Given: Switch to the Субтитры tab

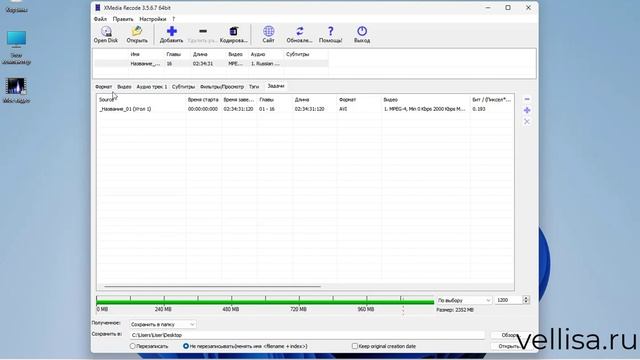Looking at the screenshot, I should 183,87.
